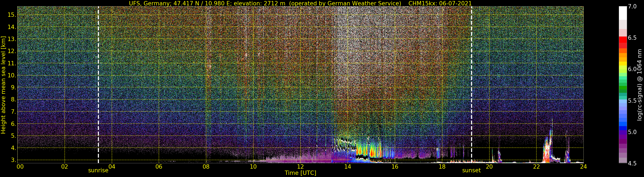Click the height axis tick '14.'

tap(12, 27)
